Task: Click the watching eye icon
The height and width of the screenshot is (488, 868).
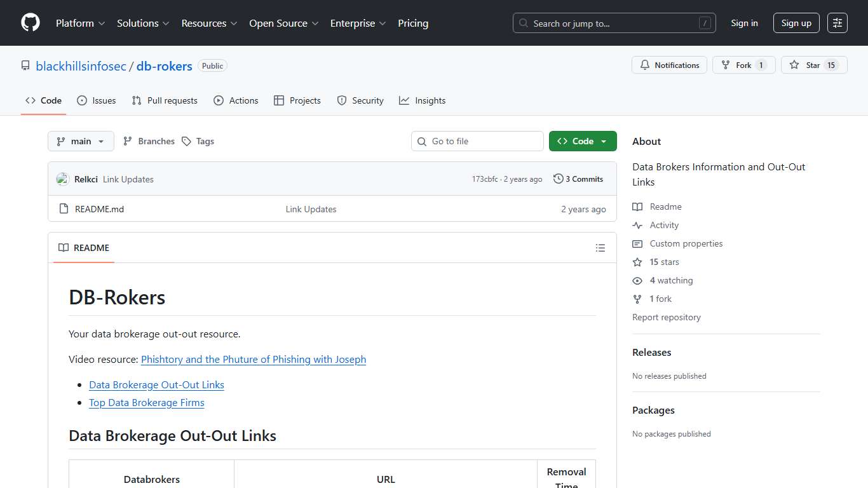Action: click(x=637, y=280)
